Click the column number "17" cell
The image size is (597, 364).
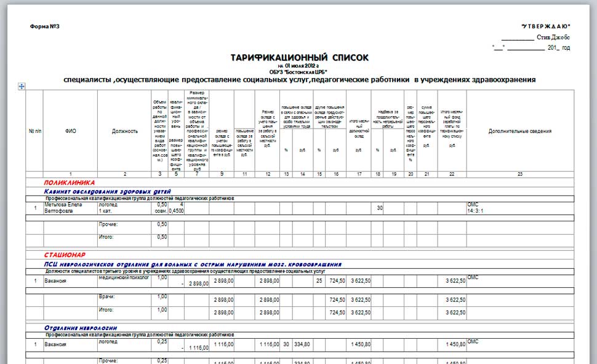click(x=359, y=174)
